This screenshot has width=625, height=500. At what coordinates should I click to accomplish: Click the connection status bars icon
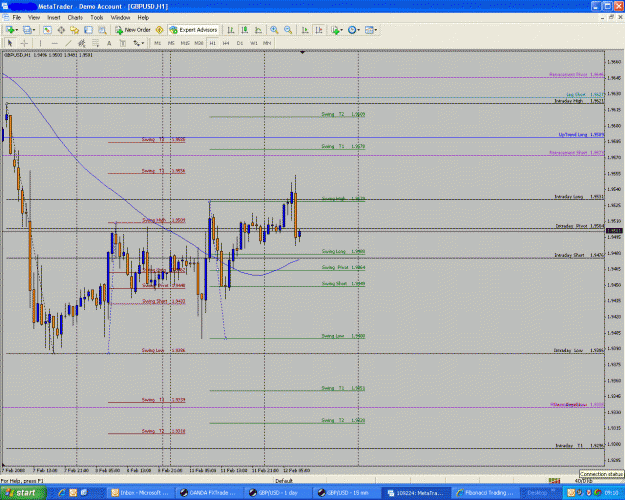[554, 480]
